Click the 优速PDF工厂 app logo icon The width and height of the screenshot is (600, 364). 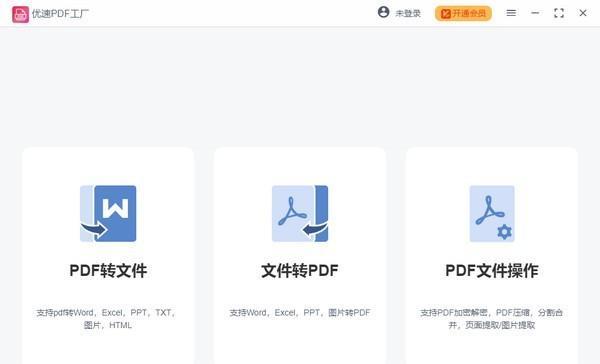(x=20, y=14)
